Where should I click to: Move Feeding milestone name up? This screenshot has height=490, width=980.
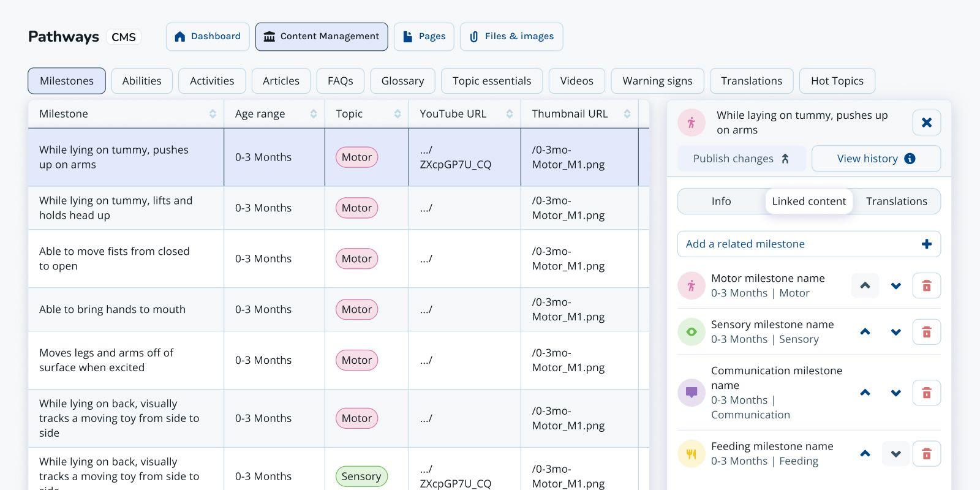[x=865, y=454]
